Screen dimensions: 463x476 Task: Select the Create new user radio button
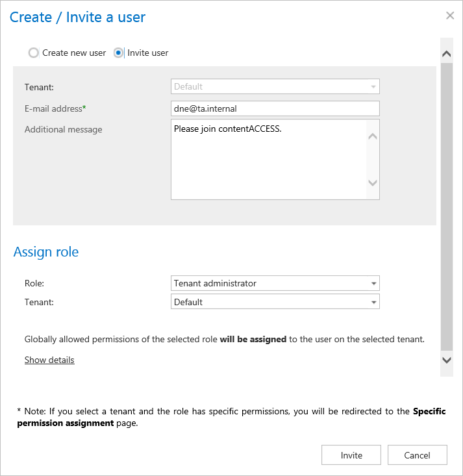coord(34,53)
